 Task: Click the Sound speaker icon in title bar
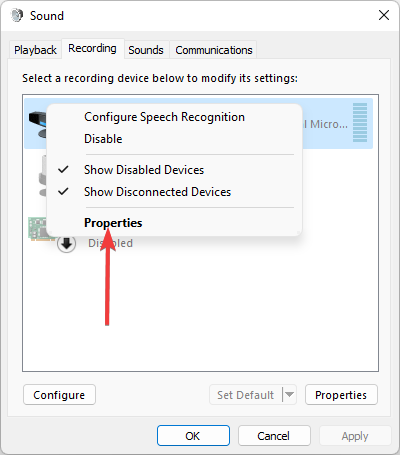pyautogui.click(x=16, y=15)
